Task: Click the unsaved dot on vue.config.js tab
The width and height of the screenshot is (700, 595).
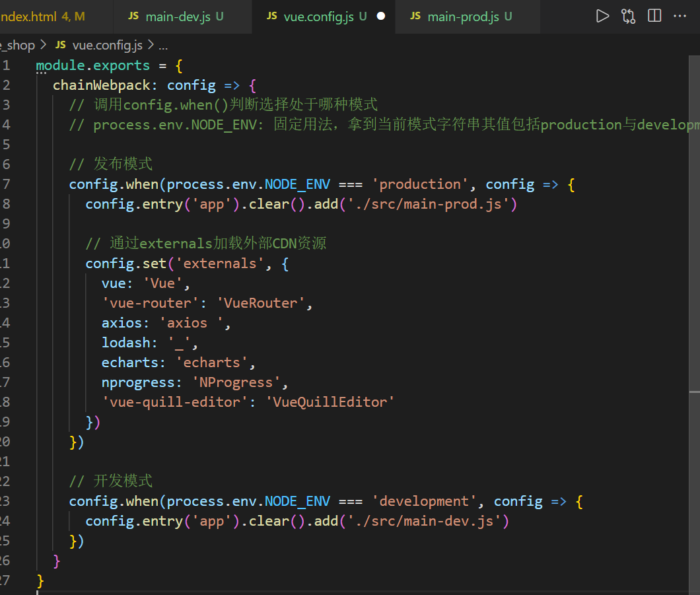Action: (x=380, y=17)
